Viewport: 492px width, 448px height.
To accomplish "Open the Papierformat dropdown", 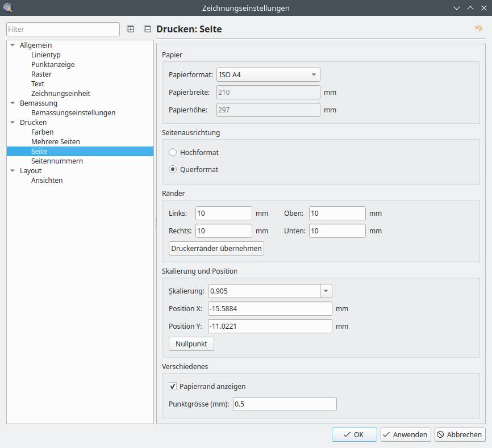I will click(268, 74).
